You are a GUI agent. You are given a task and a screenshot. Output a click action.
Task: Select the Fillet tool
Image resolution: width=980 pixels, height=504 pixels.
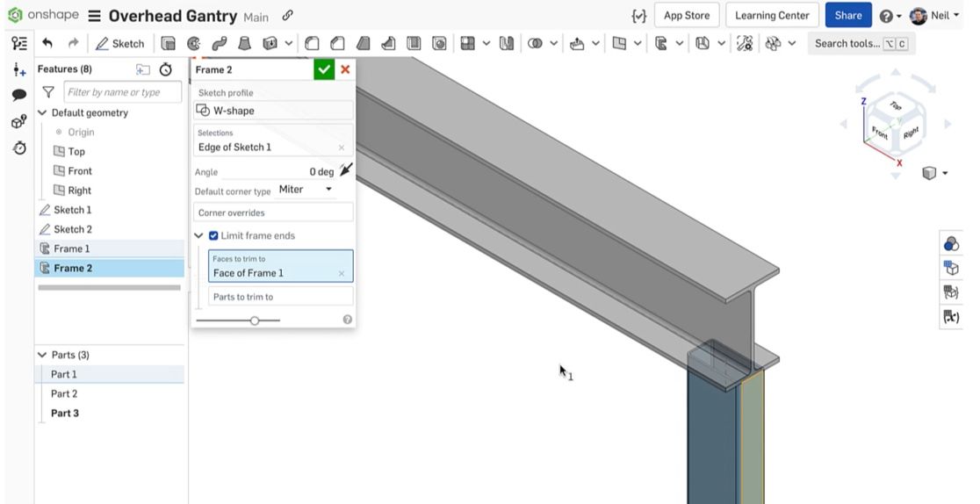point(312,43)
